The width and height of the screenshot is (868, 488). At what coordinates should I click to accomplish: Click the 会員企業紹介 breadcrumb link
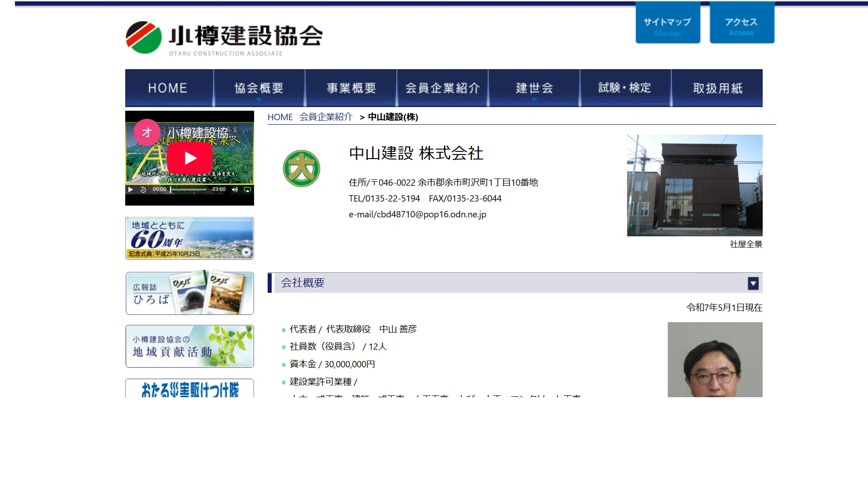pyautogui.click(x=326, y=117)
